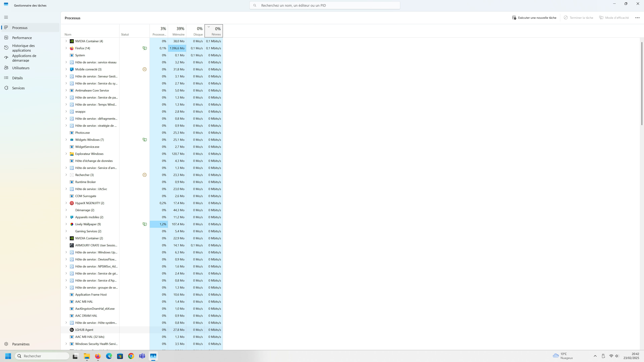The width and height of the screenshot is (644, 362).
Task: Open Microsoft Edge from taskbar
Action: click(x=109, y=356)
